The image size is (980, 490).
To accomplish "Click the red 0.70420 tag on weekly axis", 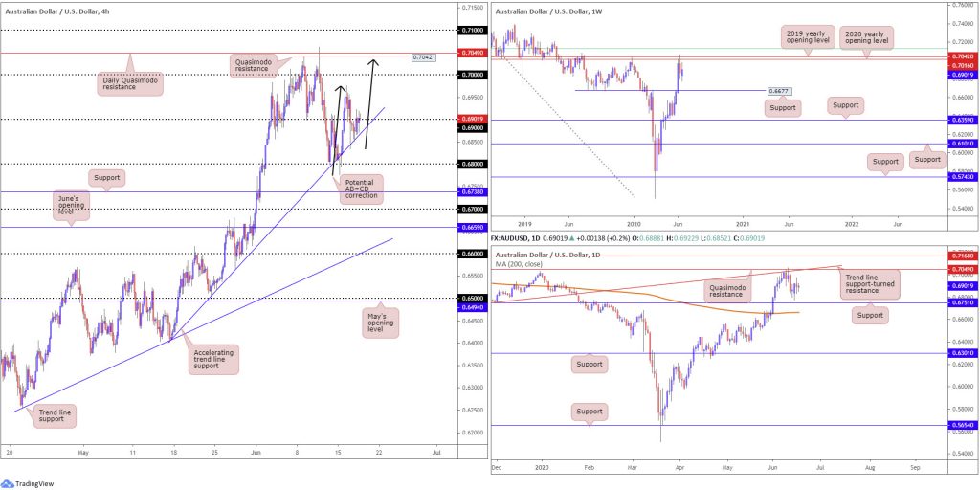I will 964,56.
